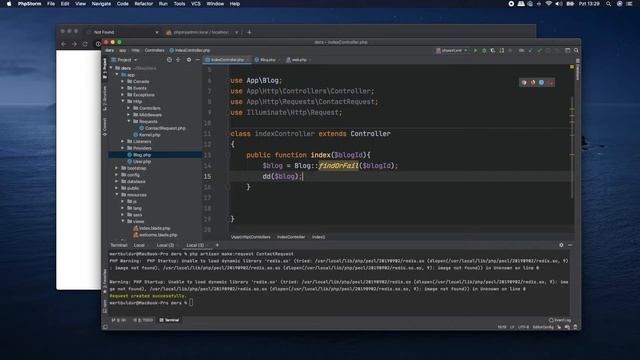Go back in the background browser window
The height and width of the screenshot is (360, 640).
63,44
